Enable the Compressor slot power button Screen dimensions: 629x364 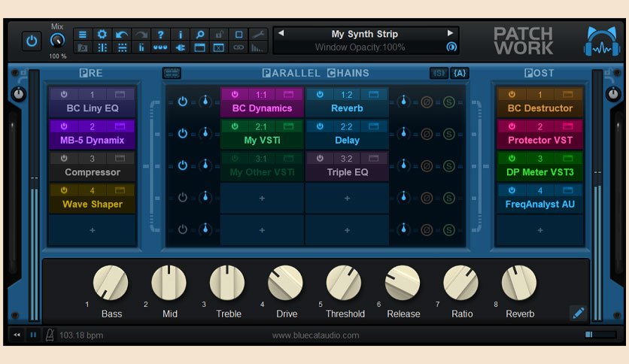coord(64,159)
